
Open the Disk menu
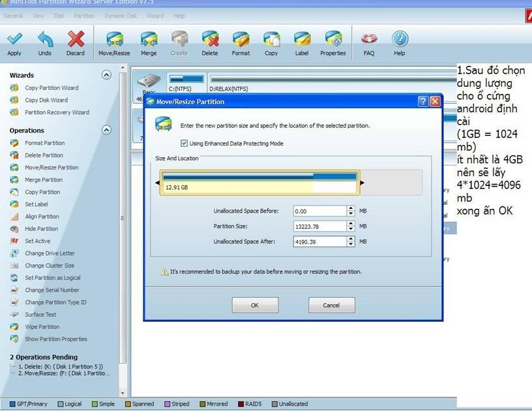click(x=59, y=16)
